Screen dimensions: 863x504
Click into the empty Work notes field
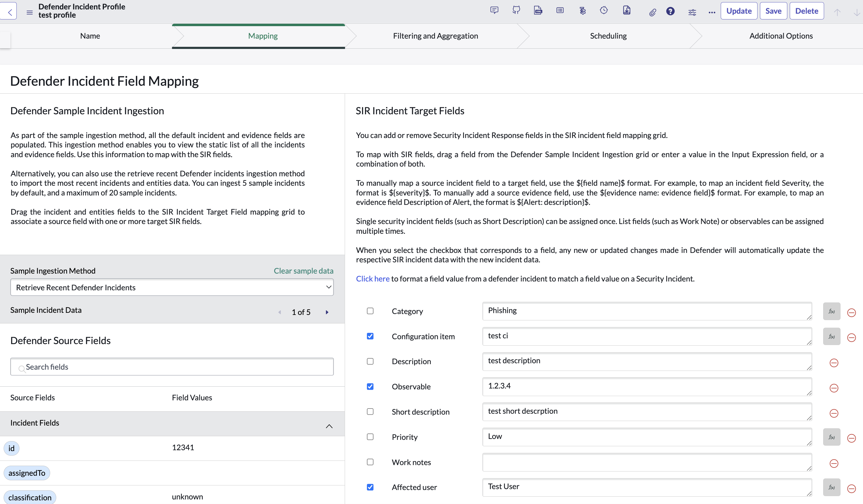click(x=647, y=462)
